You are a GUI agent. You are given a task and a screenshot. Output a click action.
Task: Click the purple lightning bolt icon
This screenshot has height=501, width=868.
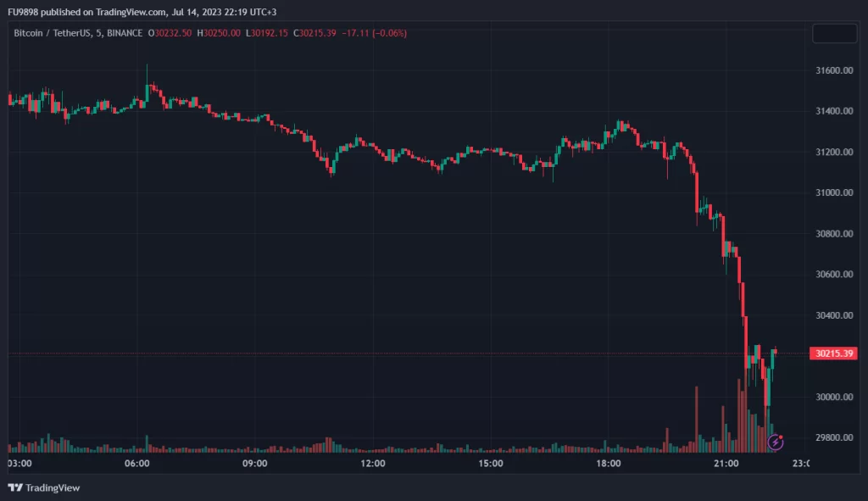pyautogui.click(x=775, y=442)
